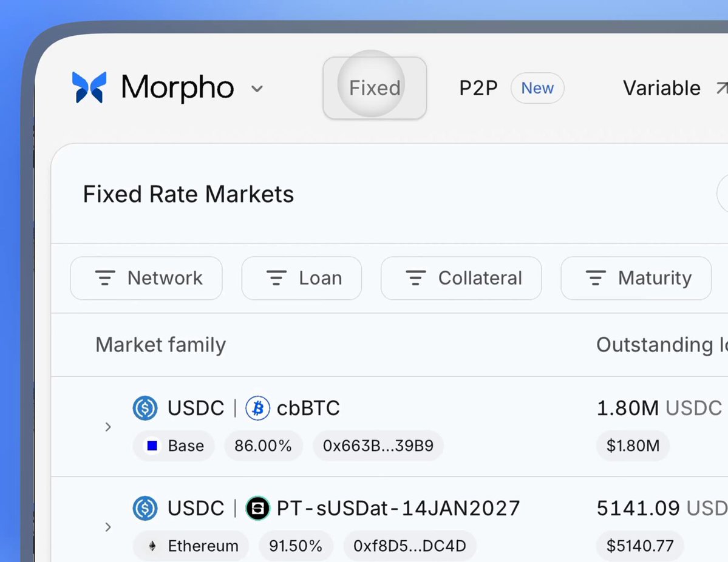Click the 86.00% chip

click(x=264, y=445)
